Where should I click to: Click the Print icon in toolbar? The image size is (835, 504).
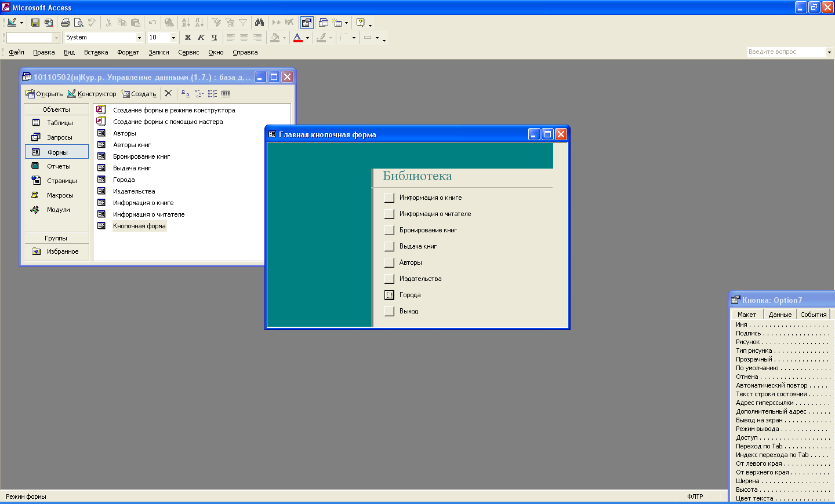tap(65, 23)
